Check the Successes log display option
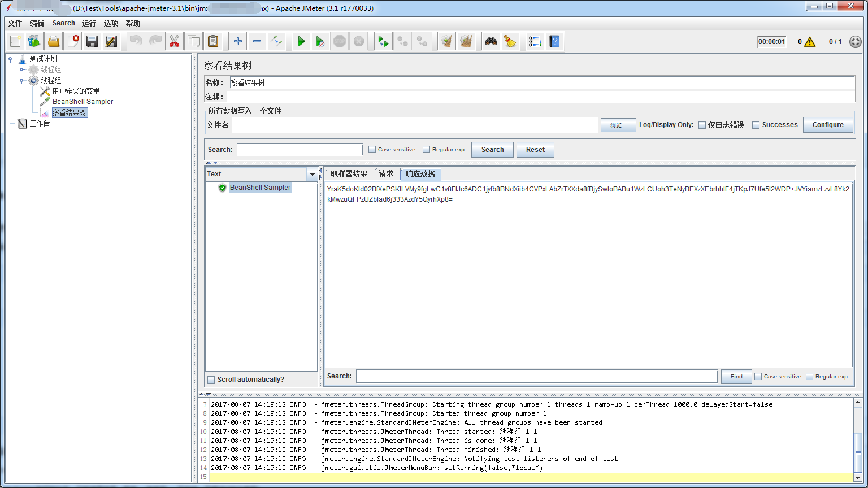Viewport: 868px width, 488px height. [756, 124]
